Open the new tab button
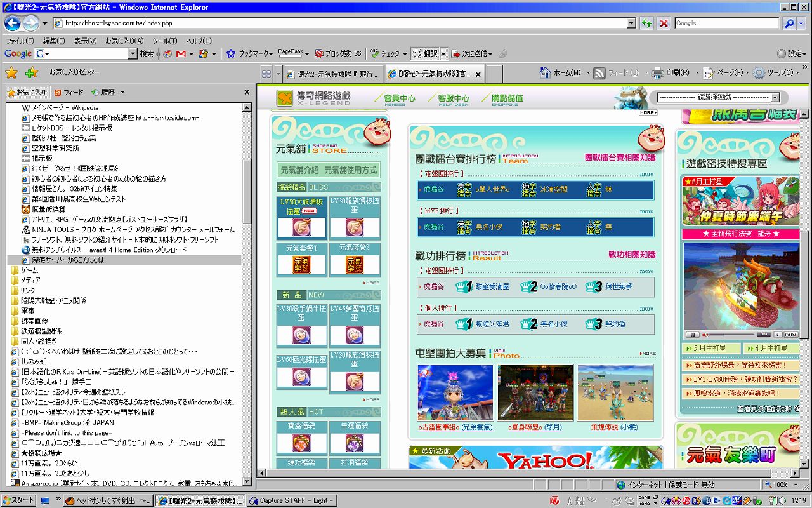 495,74
